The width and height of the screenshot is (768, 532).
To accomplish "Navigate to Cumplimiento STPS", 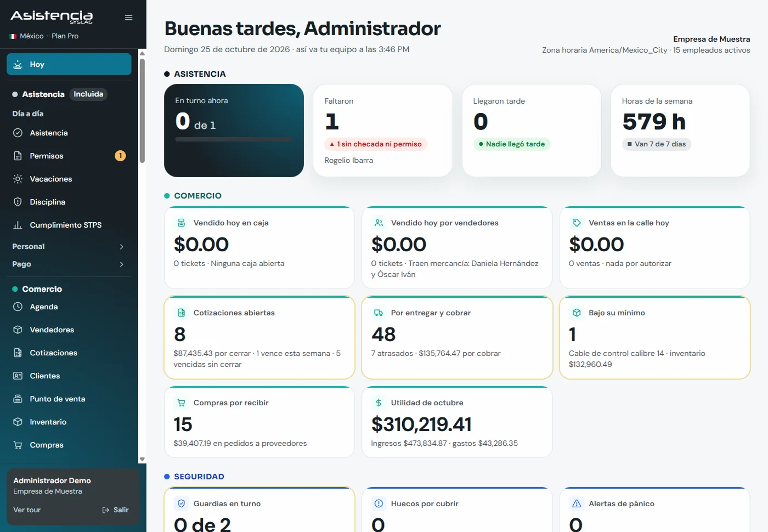I will [69, 225].
